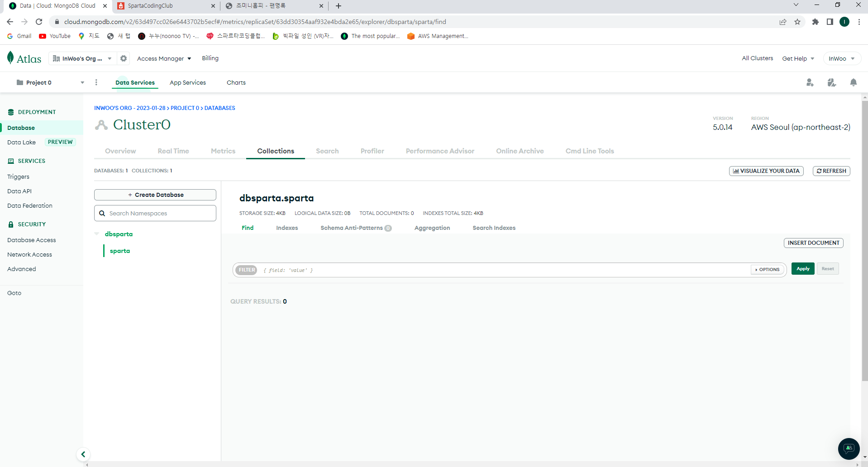Open the alerts bell icon
The width and height of the screenshot is (868, 467).
[854, 82]
